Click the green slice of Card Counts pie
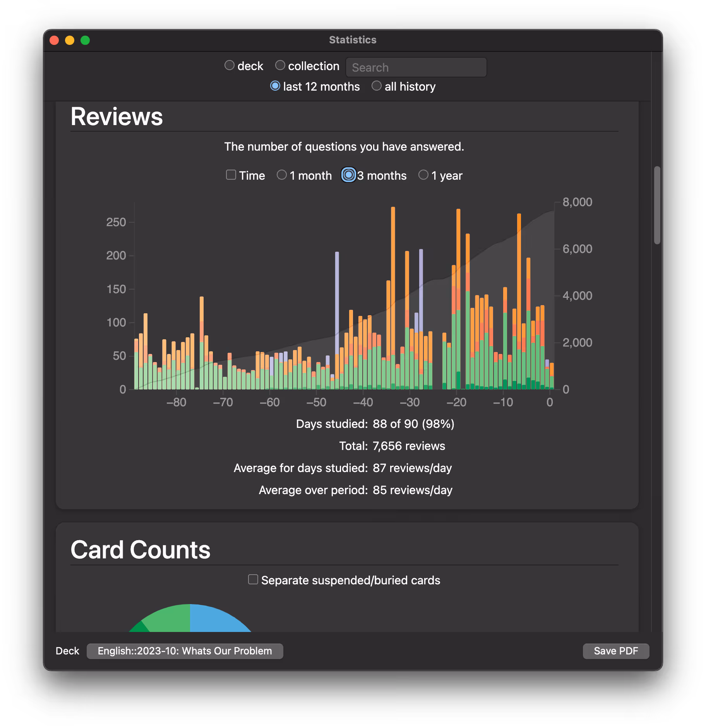 [x=166, y=620]
